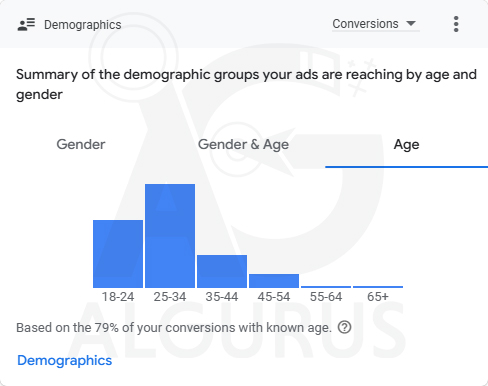488x386 pixels.
Task: Click the help question mark icon
Action: [x=344, y=327]
